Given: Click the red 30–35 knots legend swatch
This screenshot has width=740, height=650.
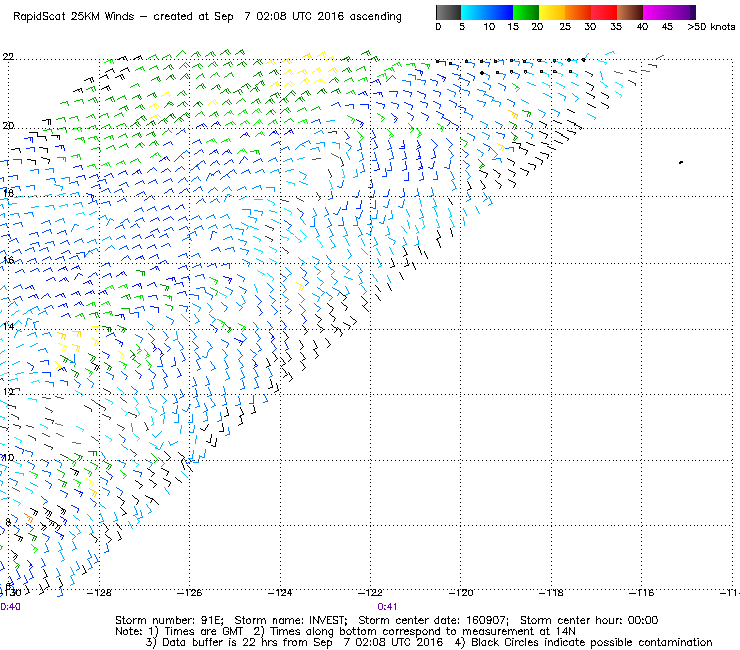Looking at the screenshot, I should coord(604,12).
